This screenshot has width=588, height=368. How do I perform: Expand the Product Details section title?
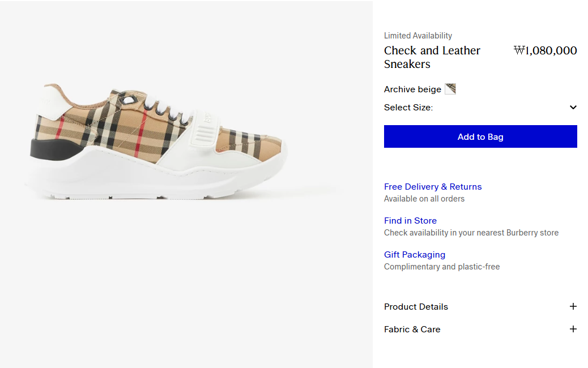[x=416, y=307]
